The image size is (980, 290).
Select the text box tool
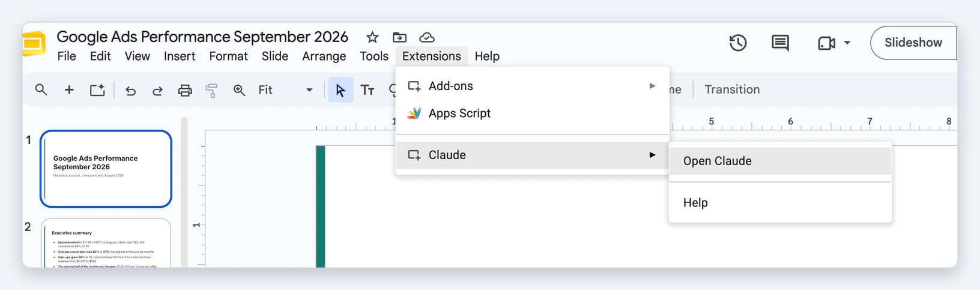pyautogui.click(x=367, y=90)
